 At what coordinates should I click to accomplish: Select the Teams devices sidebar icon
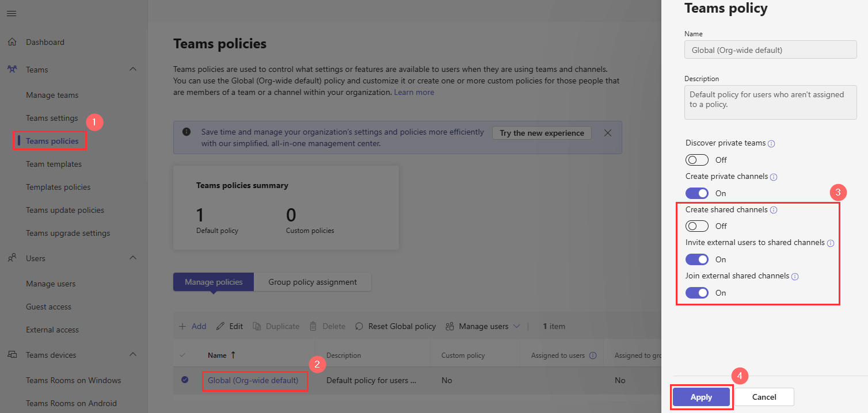pos(11,354)
